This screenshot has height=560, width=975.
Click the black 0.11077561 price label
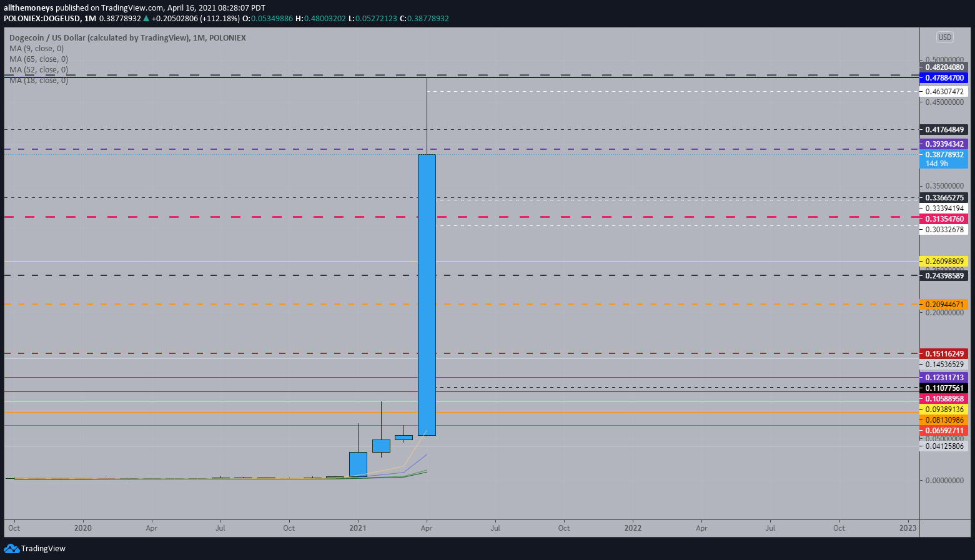pyautogui.click(x=944, y=388)
